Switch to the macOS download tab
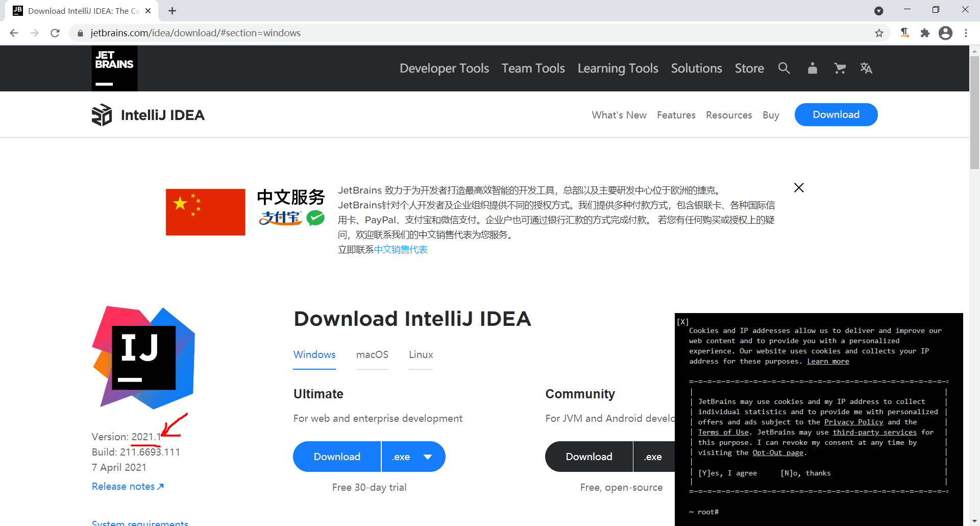Viewport: 980px width, 526px height. (372, 354)
